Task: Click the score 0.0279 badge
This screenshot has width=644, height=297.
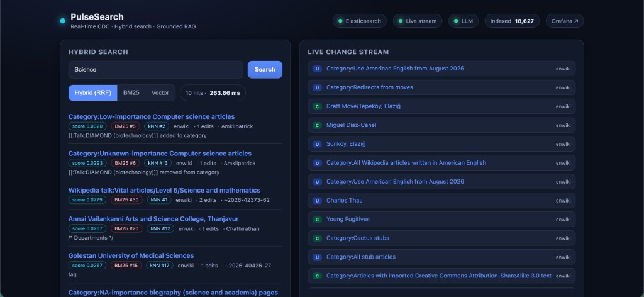Action: pyautogui.click(x=87, y=200)
